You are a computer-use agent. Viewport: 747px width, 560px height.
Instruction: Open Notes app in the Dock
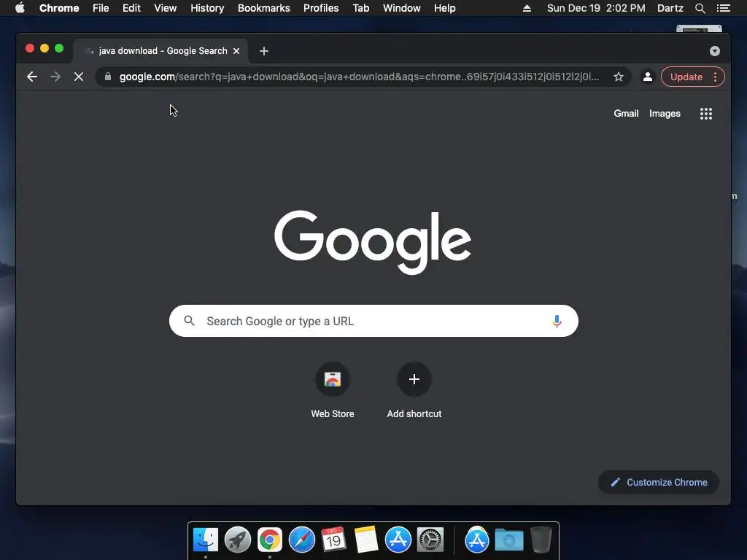(x=366, y=540)
